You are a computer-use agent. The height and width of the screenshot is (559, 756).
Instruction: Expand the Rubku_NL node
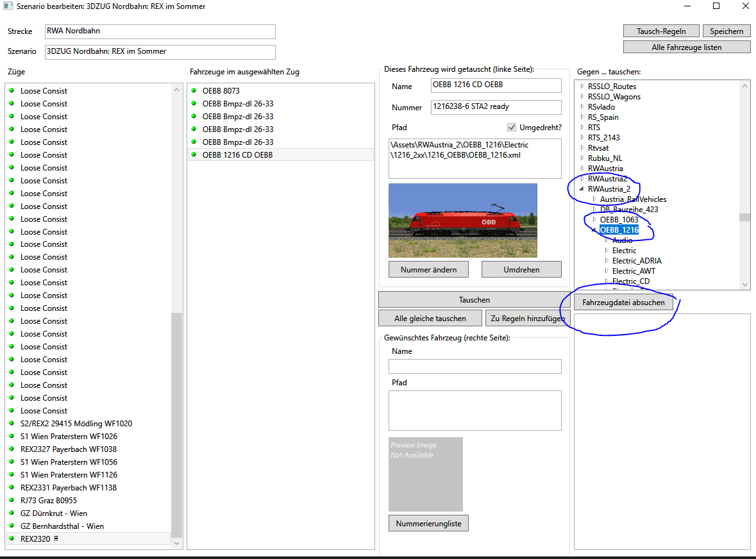[582, 158]
